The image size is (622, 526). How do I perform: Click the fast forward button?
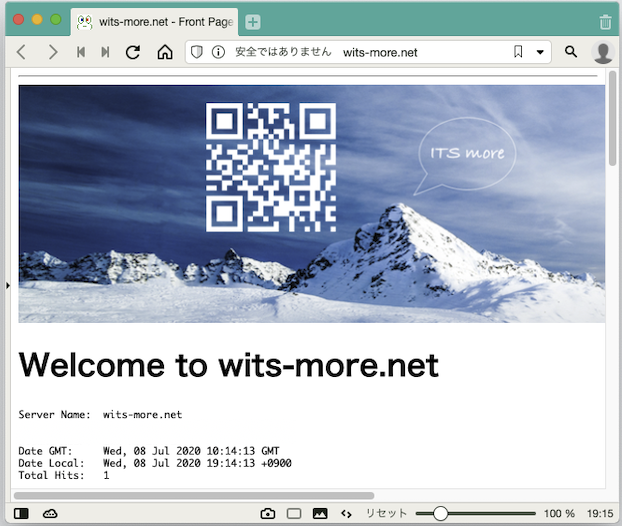pyautogui.click(x=105, y=52)
